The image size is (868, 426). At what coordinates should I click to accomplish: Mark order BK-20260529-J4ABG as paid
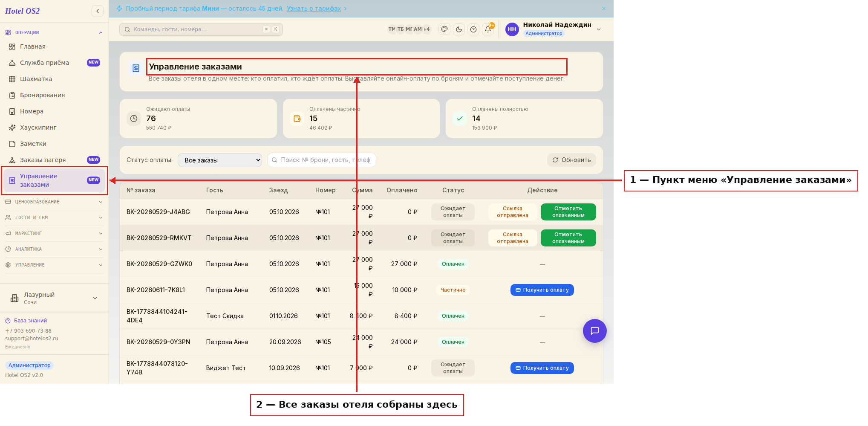[568, 212]
